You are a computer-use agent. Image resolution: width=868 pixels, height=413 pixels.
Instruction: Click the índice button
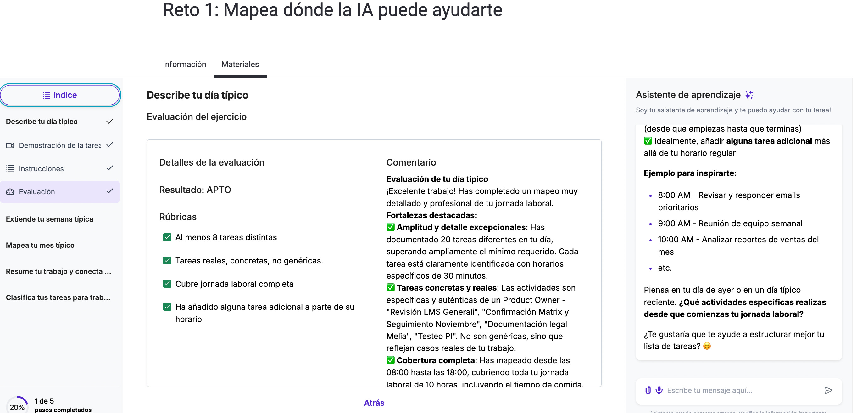point(60,95)
